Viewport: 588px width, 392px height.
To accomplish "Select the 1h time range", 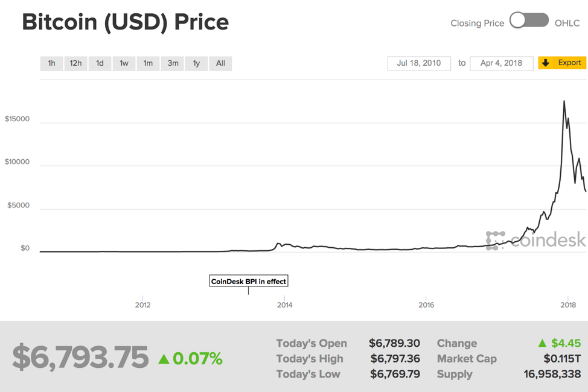I will pos(52,63).
